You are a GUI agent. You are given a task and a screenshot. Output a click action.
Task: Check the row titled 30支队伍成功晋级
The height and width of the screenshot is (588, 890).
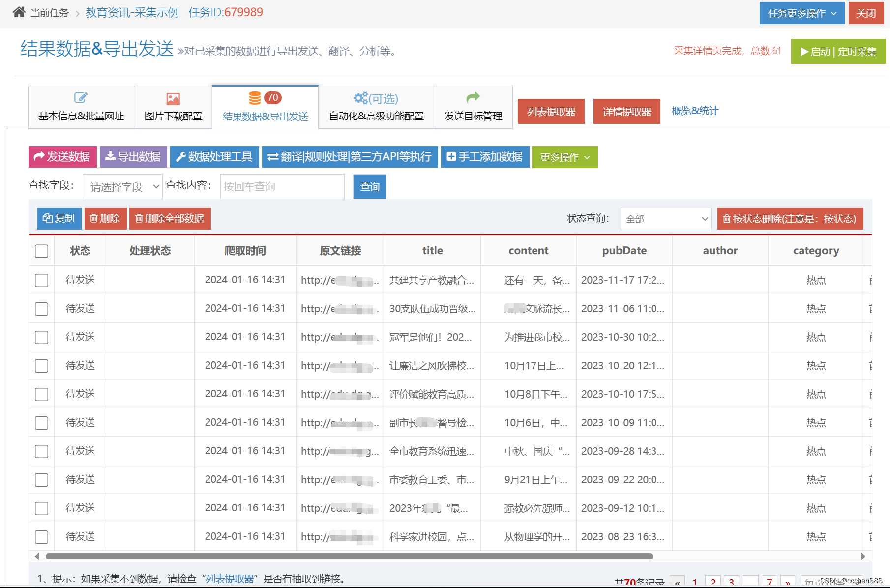pos(42,309)
